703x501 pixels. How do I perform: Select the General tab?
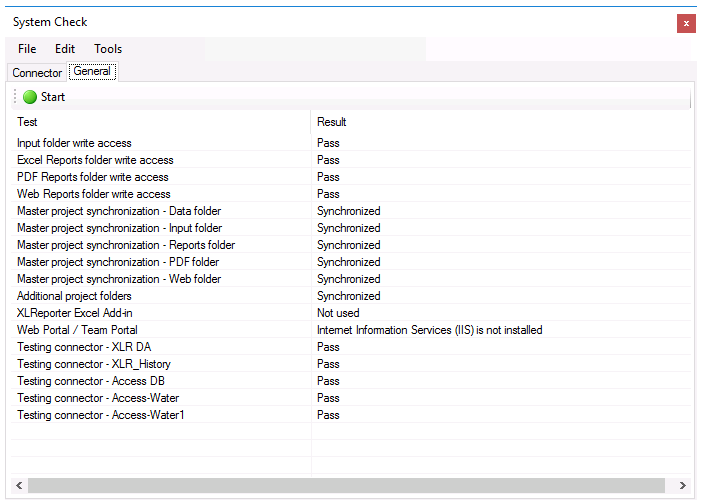(92, 71)
